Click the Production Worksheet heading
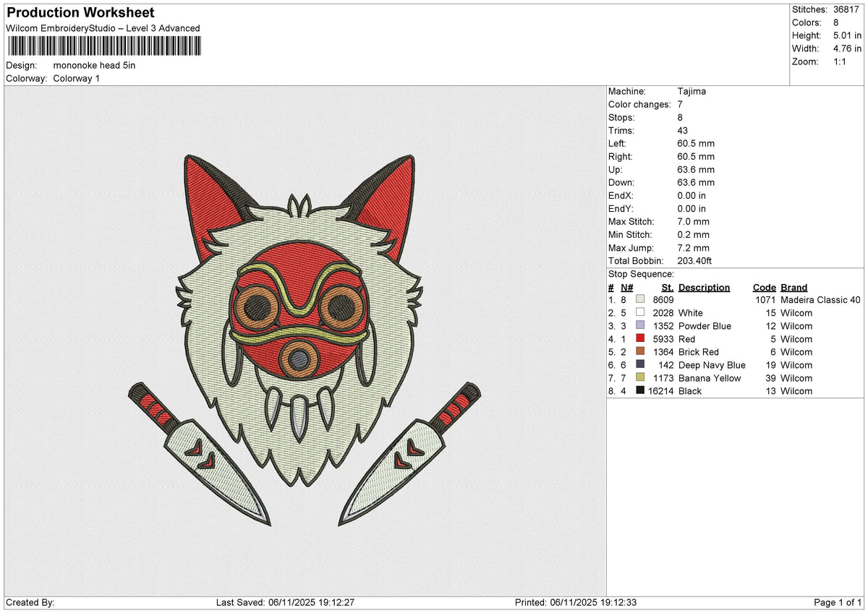The width and height of the screenshot is (868, 613). tap(80, 13)
